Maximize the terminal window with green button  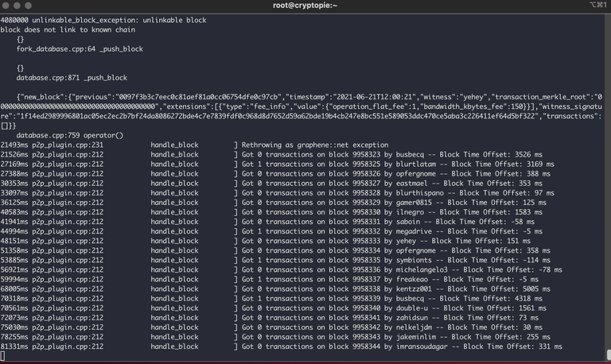click(x=28, y=6)
